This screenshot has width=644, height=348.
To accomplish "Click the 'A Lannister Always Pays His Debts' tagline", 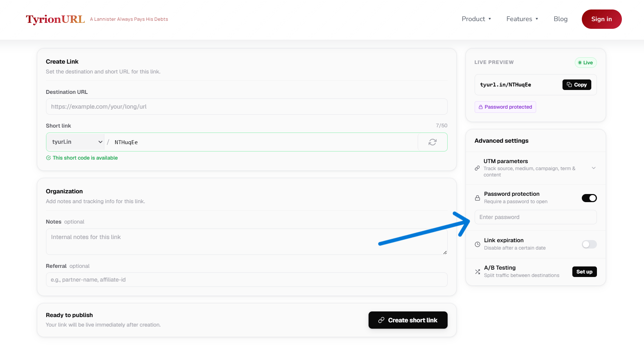I will [129, 19].
